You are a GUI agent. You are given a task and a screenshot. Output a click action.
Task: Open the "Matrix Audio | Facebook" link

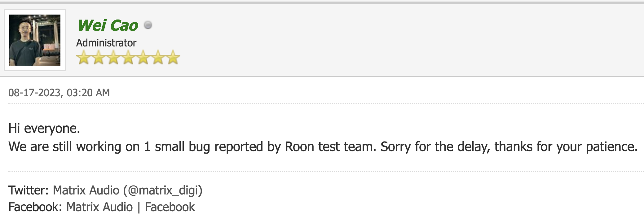coord(130,207)
